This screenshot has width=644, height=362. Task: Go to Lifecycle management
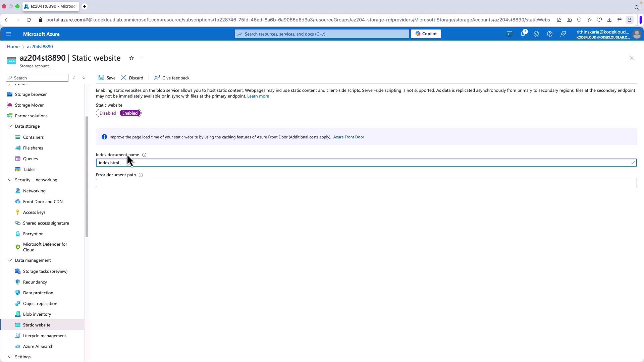[x=44, y=336]
